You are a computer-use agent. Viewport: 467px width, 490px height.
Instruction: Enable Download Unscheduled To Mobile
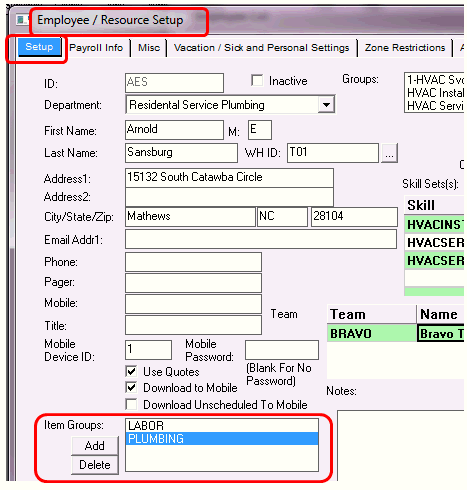131,404
